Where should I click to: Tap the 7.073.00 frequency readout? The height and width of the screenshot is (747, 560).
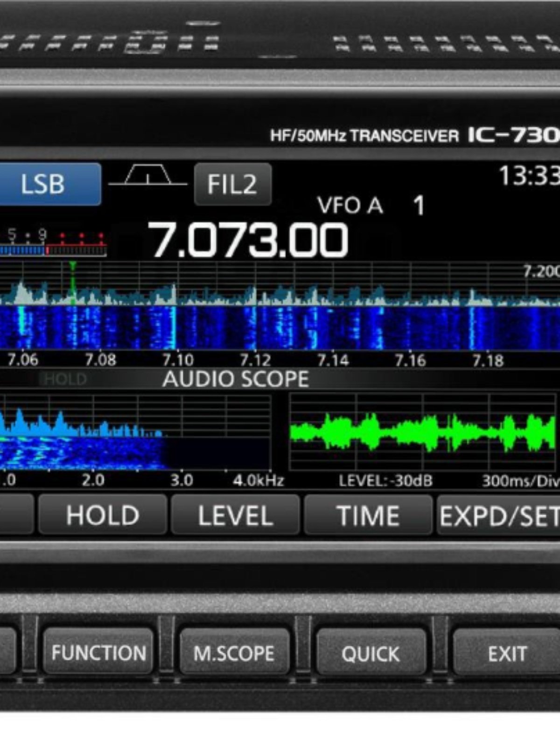click(248, 240)
